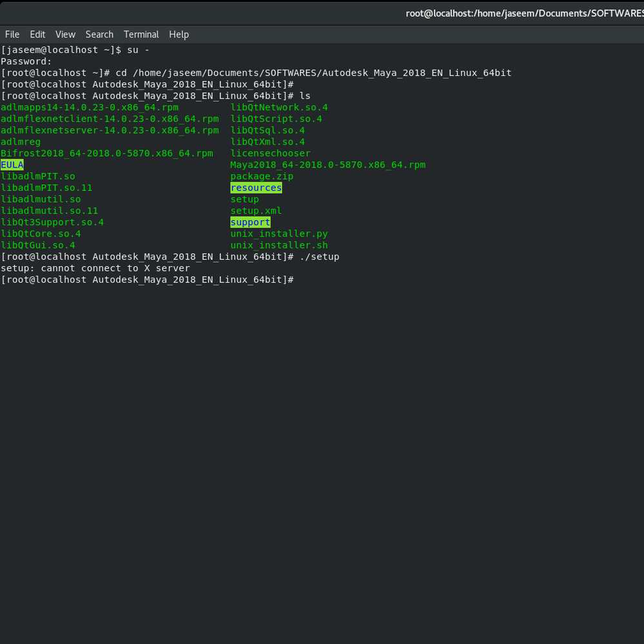Click the licensechooser entry

point(270,153)
